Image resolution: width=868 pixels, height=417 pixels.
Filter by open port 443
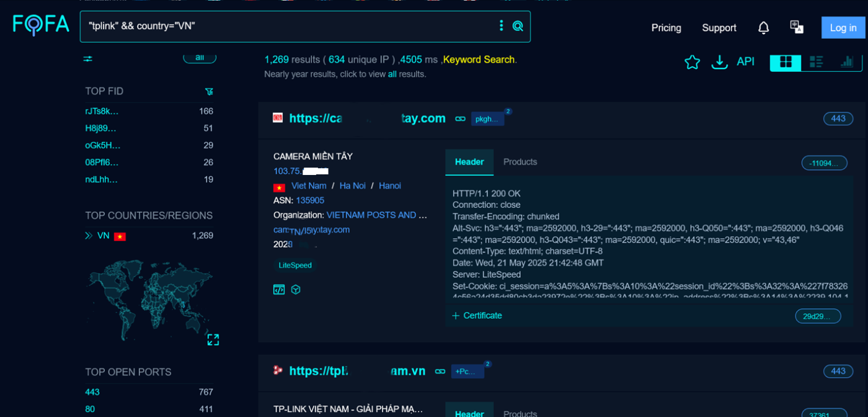92,392
